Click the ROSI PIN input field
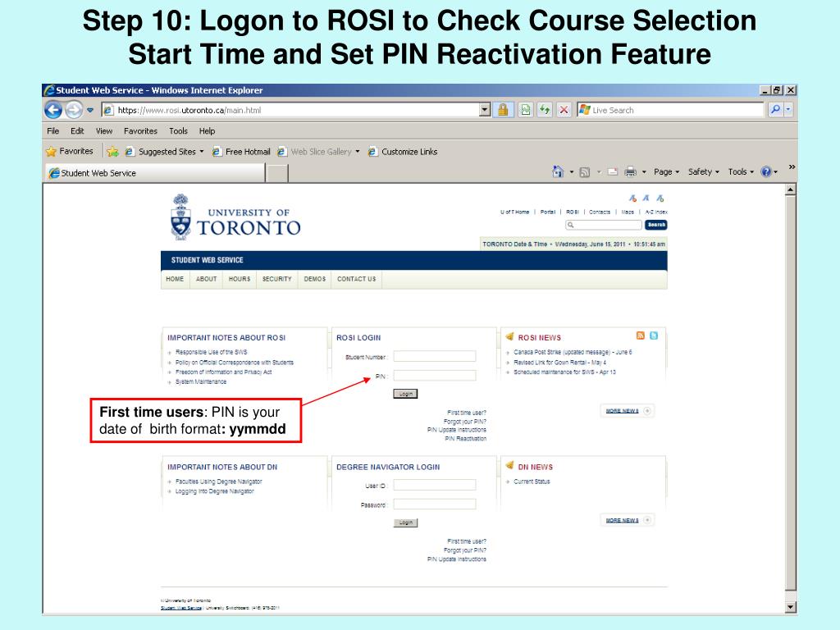 coord(435,376)
